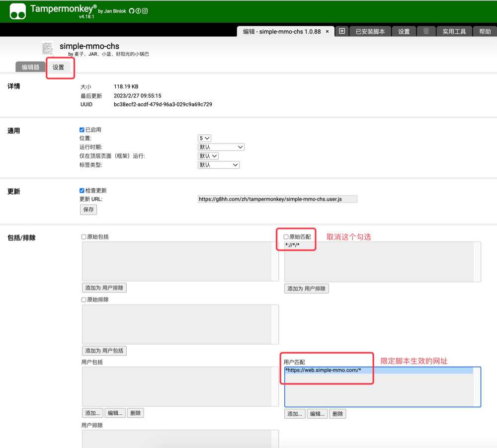Image resolution: width=497 pixels, height=448 pixels.
Task: Open the 标签类型 dropdown
Action: coord(218,165)
